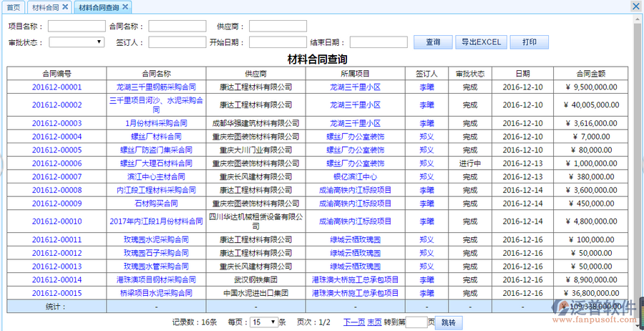
Task: Focus the 项目名称 input field
Action: pos(77,27)
